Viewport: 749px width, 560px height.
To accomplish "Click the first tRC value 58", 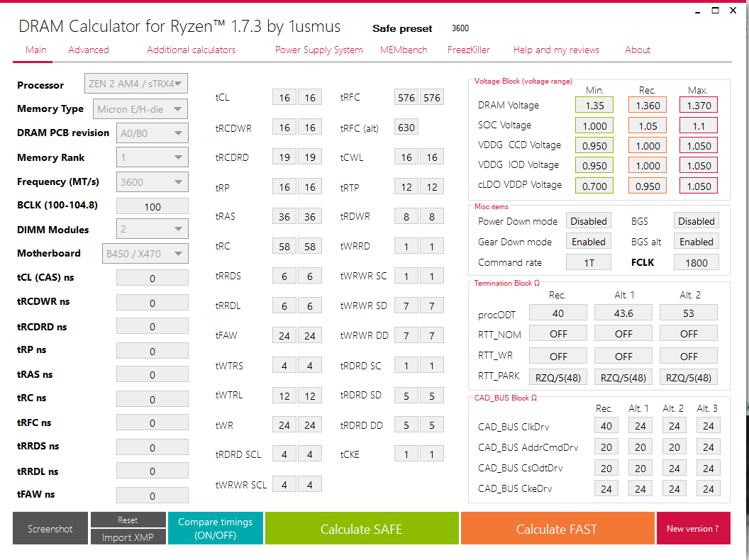I will (x=284, y=247).
